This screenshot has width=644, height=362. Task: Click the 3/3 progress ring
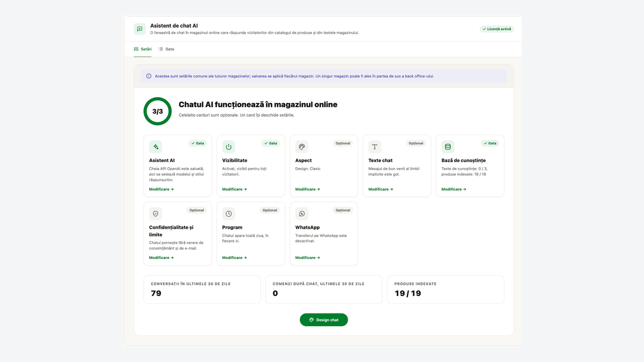coord(157,111)
